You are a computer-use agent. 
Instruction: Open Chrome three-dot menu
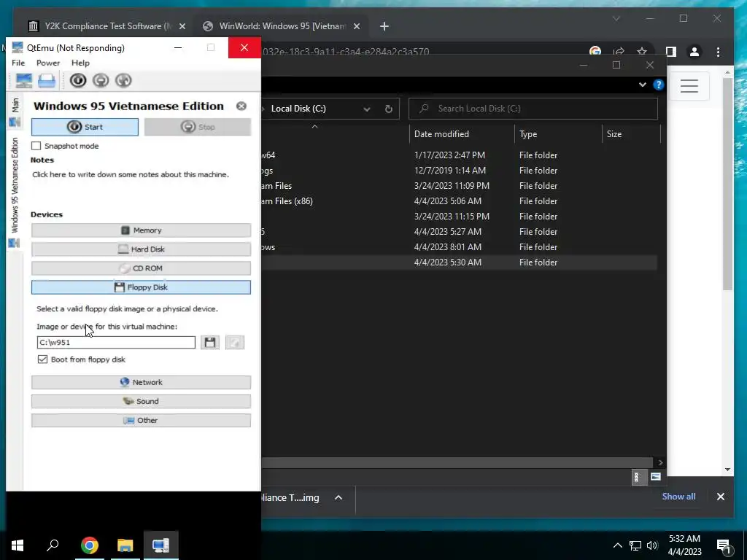click(718, 52)
